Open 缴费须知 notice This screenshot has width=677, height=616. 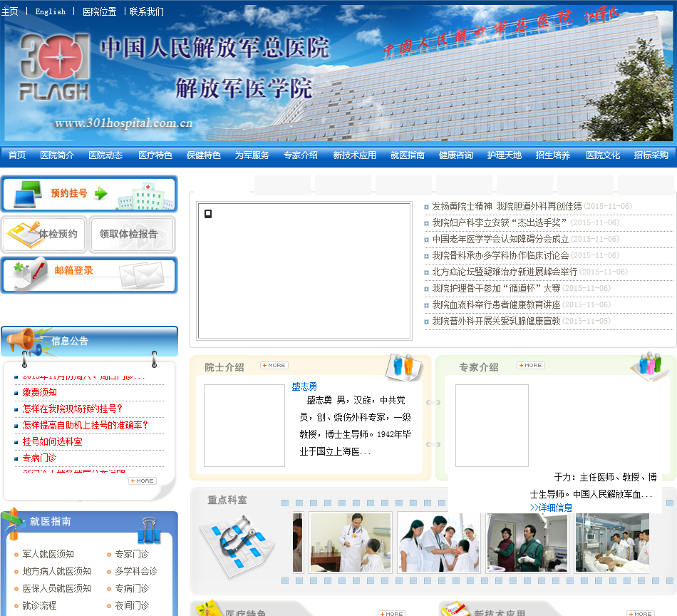pos(40,392)
